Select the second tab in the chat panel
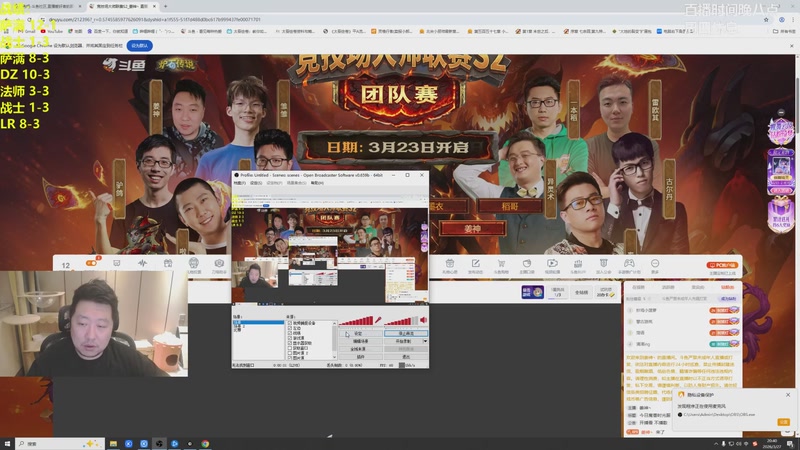This screenshot has height=450, width=800. click(668, 287)
